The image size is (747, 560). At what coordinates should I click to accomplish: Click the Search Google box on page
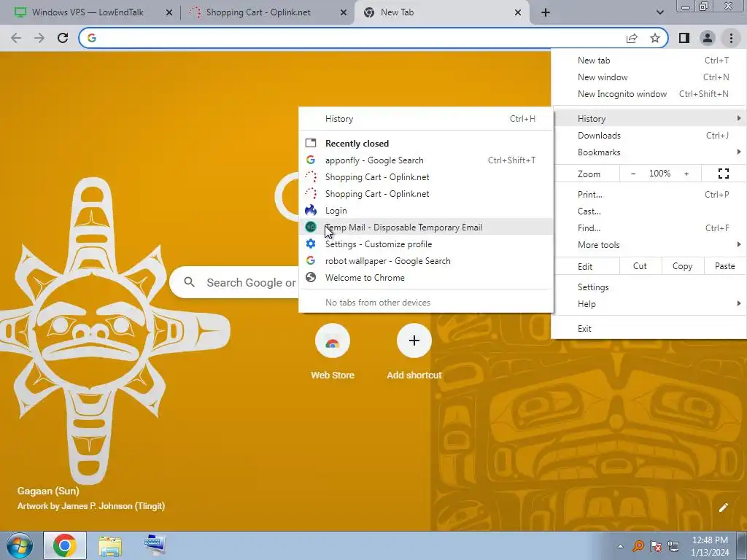pos(236,282)
